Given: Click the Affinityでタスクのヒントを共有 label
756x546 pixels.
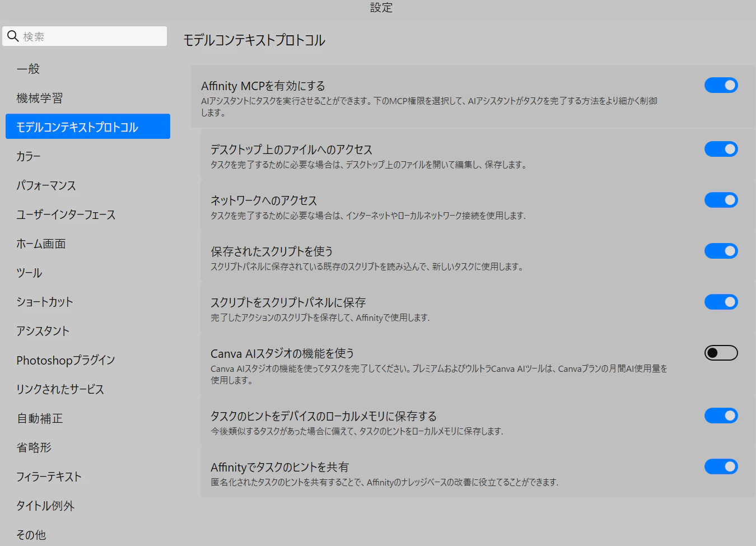Looking at the screenshot, I should (x=279, y=467).
